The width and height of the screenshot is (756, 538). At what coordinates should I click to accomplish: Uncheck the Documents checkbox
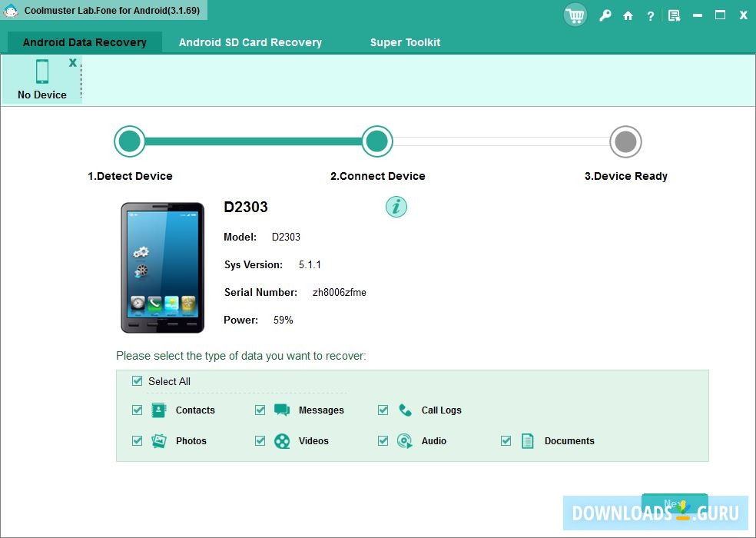(x=506, y=440)
